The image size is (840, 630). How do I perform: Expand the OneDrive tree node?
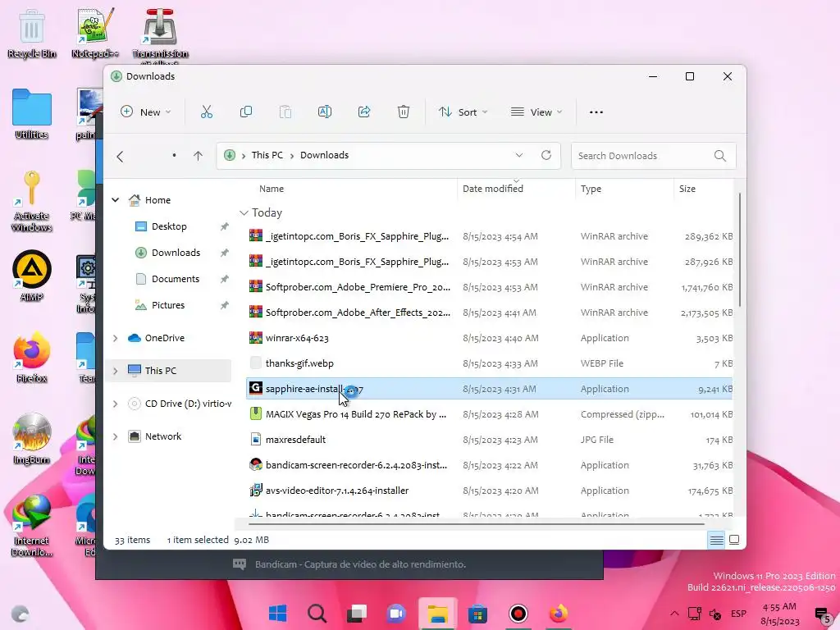(115, 338)
